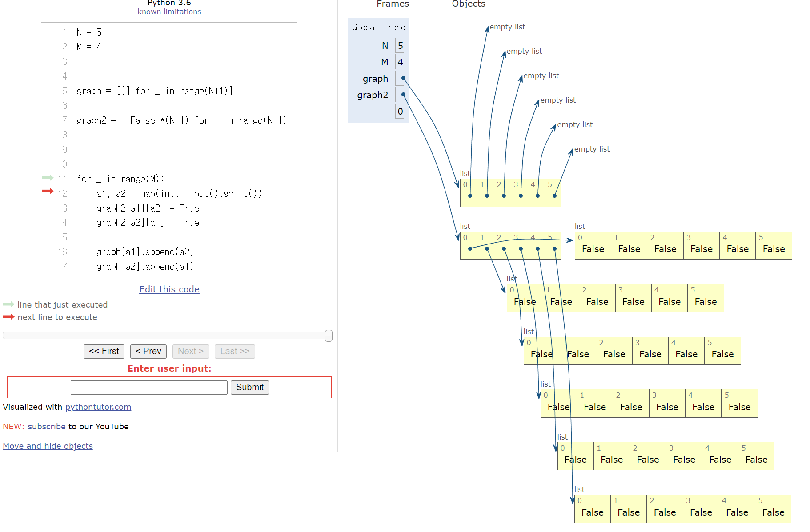The width and height of the screenshot is (810, 532).
Task: Click the green arrow legend icon
Action: pyautogui.click(x=8, y=304)
